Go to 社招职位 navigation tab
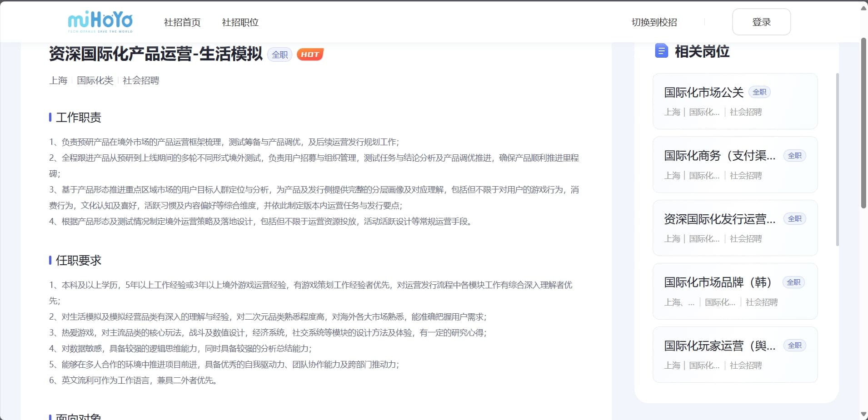The height and width of the screenshot is (420, 868). point(240,22)
